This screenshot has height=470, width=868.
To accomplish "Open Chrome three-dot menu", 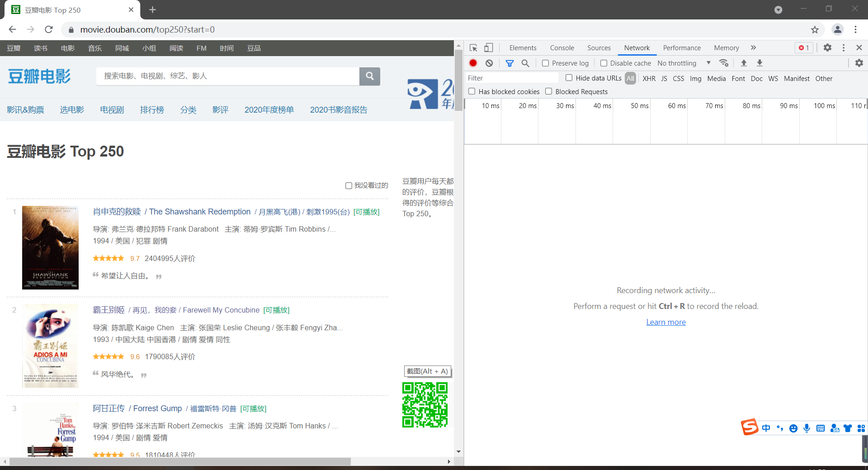I will (x=855, y=30).
